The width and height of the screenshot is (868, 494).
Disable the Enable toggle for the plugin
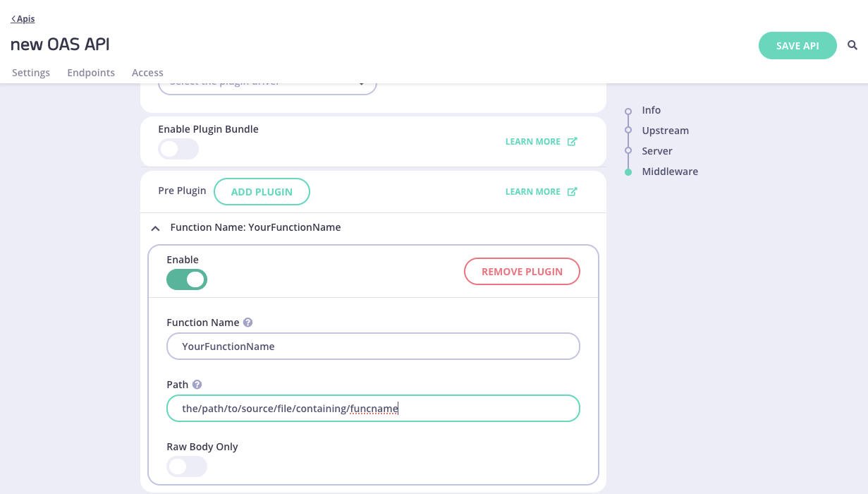[187, 279]
